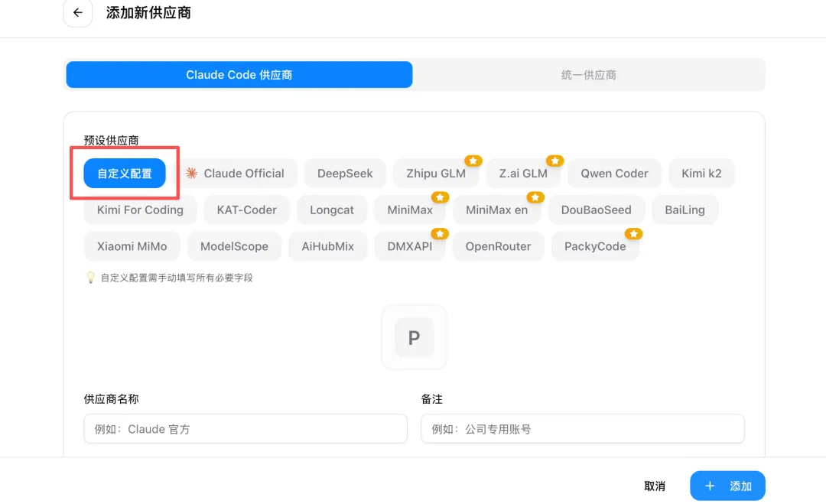826x504 pixels.
Task: Focus the 备注 input field
Action: coord(583,429)
